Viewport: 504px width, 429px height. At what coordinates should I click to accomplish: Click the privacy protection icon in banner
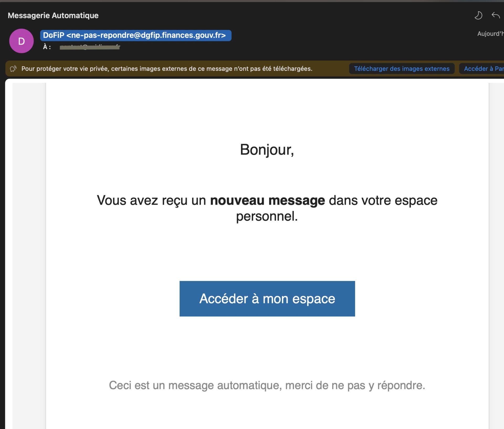[13, 69]
